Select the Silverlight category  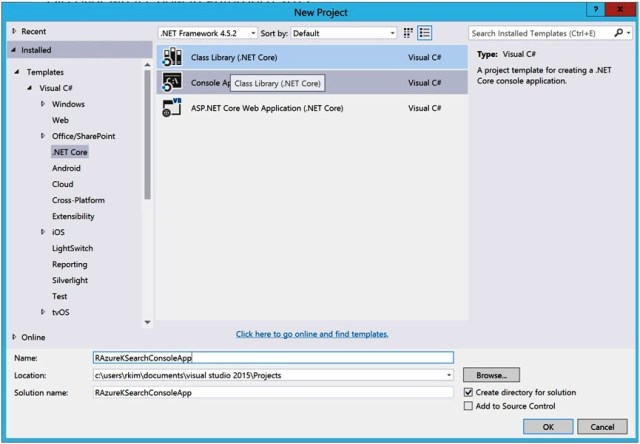[x=70, y=280]
